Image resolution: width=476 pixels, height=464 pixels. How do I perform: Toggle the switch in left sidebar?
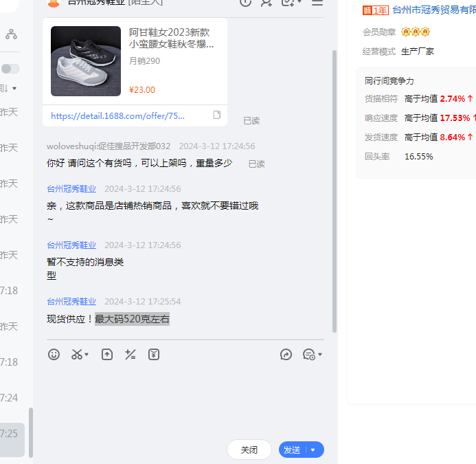10,69
